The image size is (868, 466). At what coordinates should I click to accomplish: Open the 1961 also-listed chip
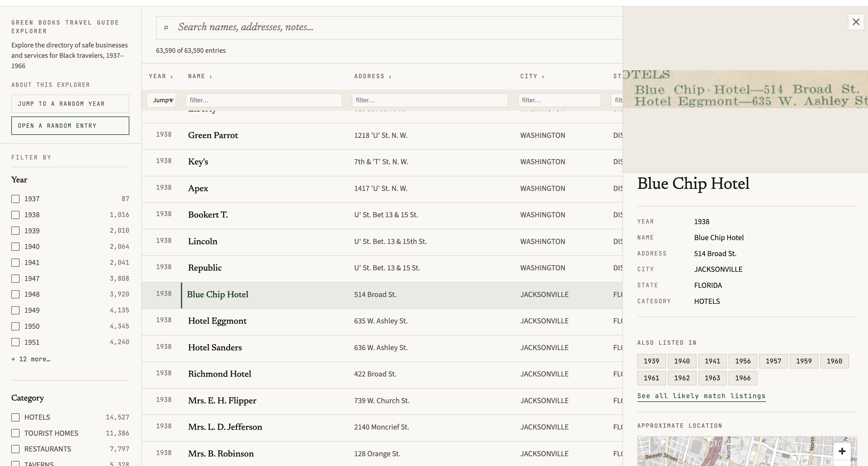tap(651, 378)
